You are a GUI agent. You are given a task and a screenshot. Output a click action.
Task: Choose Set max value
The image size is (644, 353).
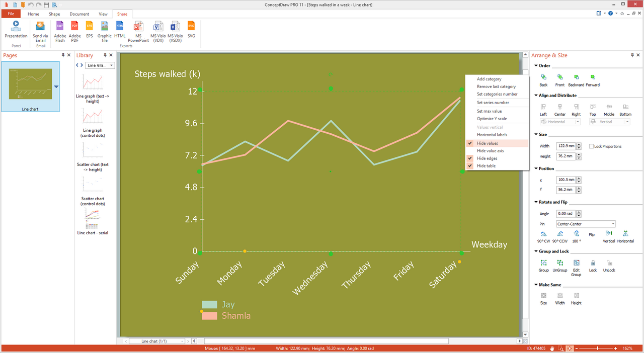coord(497,111)
